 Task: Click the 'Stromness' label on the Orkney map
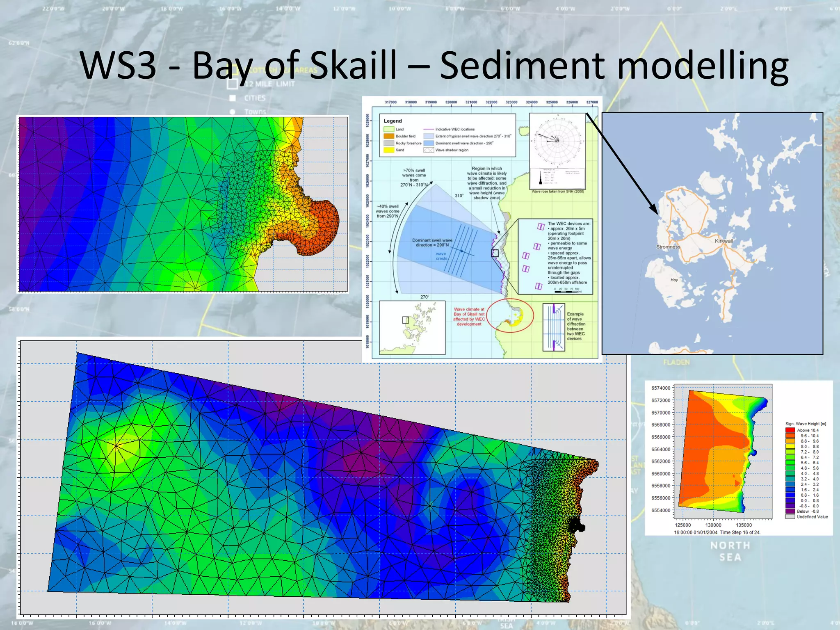(668, 247)
